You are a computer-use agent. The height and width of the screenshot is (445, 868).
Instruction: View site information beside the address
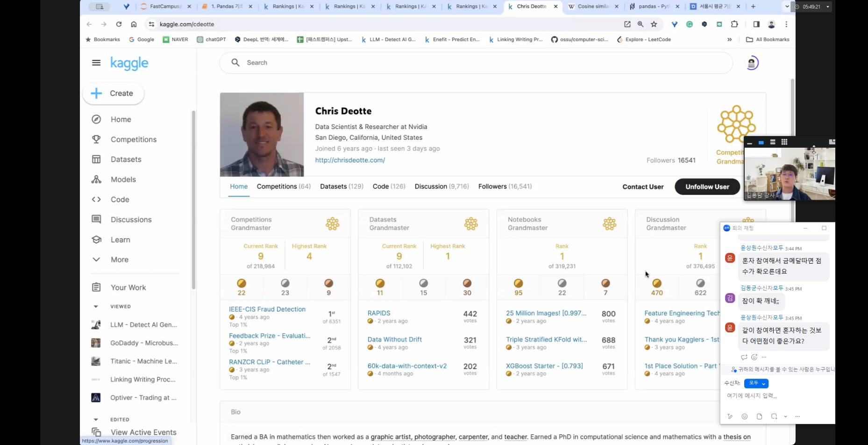tap(151, 24)
